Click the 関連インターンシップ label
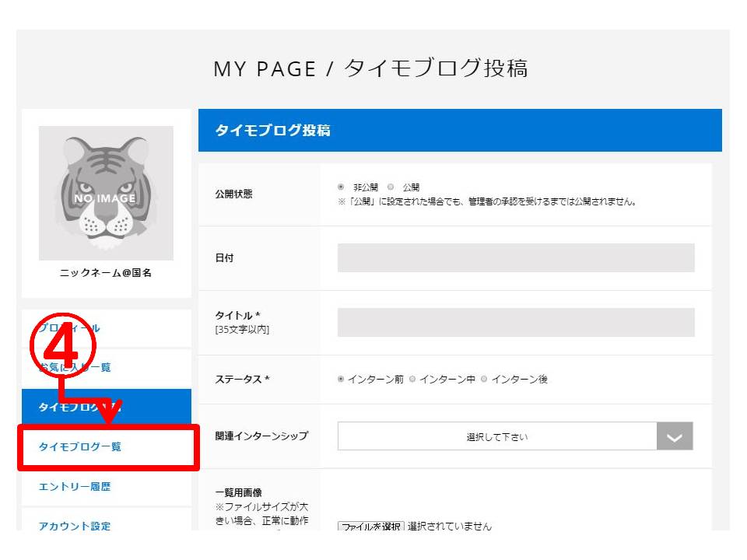The image size is (747, 560). [x=261, y=436]
